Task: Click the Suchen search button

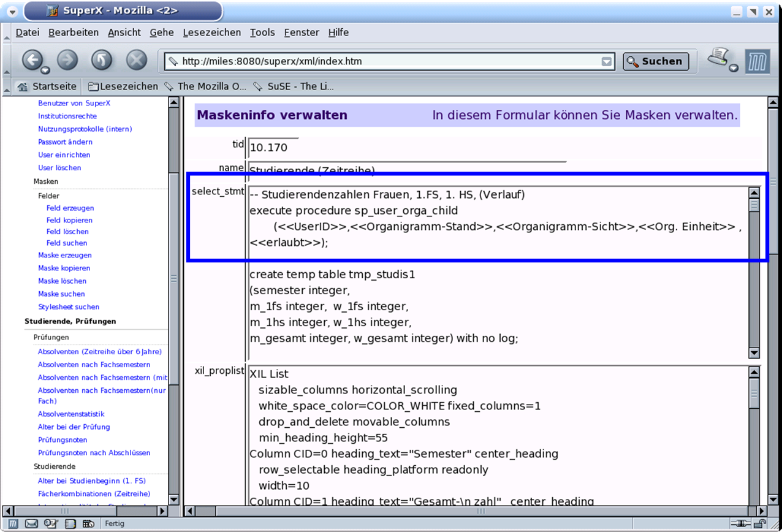Action: coord(656,61)
